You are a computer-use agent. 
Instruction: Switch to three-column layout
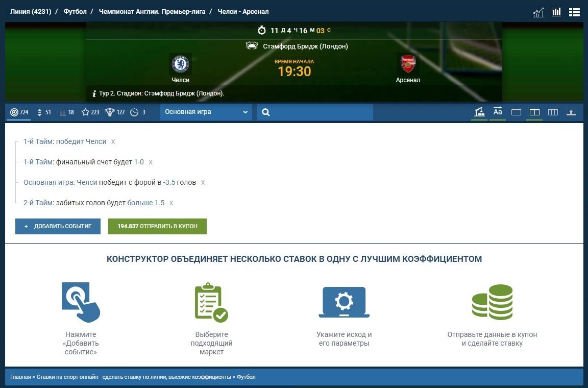553,112
